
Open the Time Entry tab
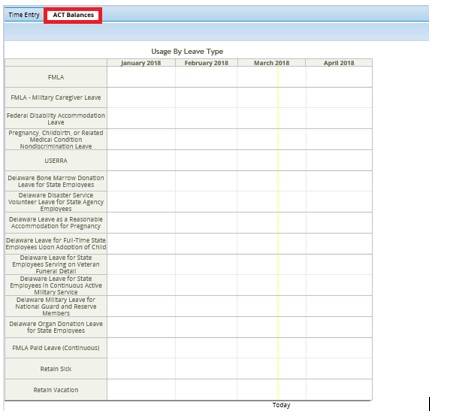[x=24, y=15]
